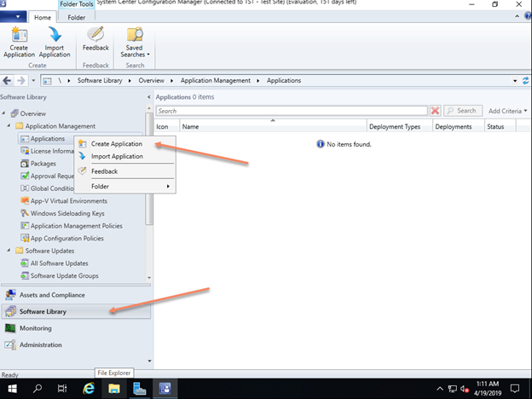Click Overview in breadcrumb path
Image resolution: width=532 pixels, height=399 pixels.
(151, 80)
